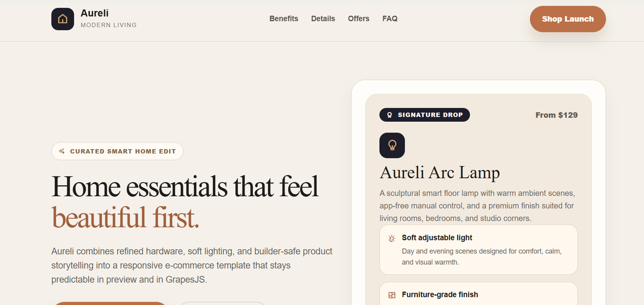Open the Offers navigation link
This screenshot has height=305, width=644.
[x=358, y=18]
